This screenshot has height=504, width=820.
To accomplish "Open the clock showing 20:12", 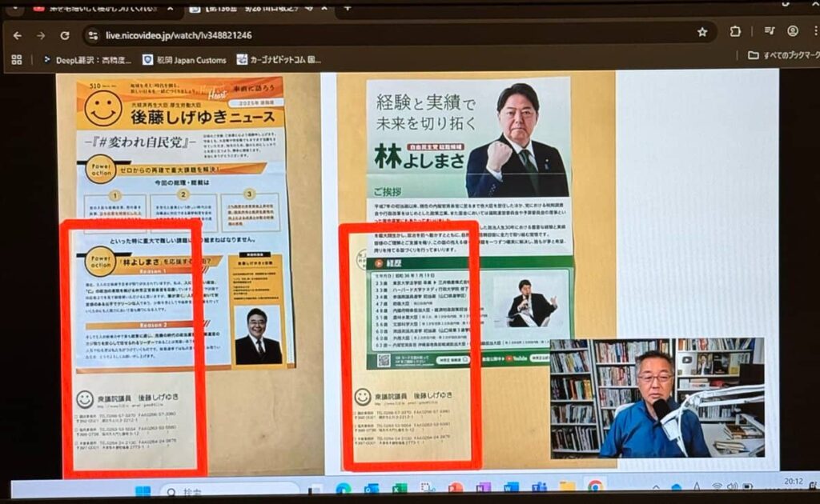I will click(x=794, y=481).
